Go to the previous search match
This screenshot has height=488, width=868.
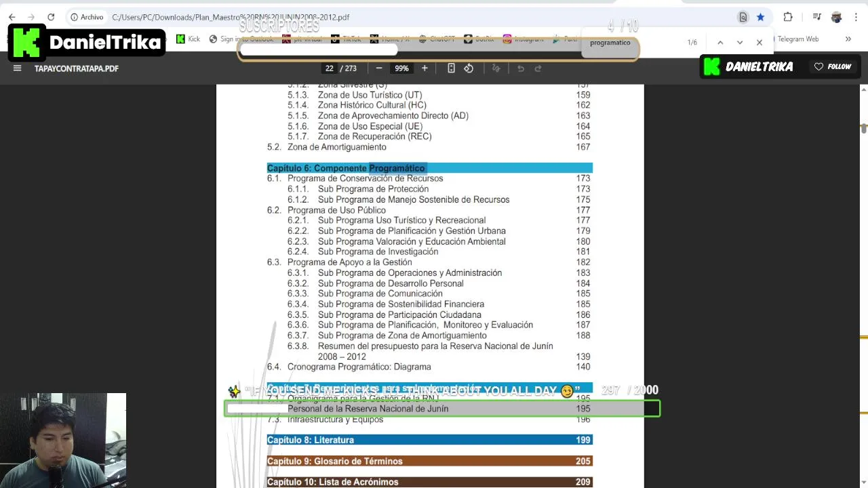coord(720,42)
